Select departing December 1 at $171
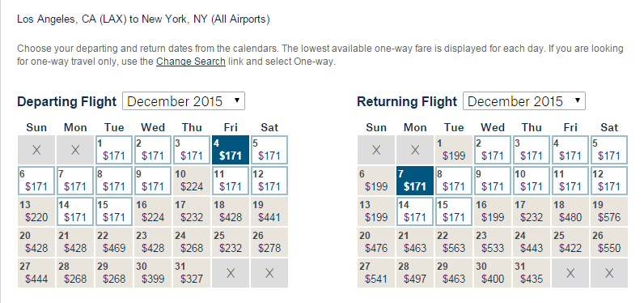The width and height of the screenshot is (644, 303). (x=114, y=150)
